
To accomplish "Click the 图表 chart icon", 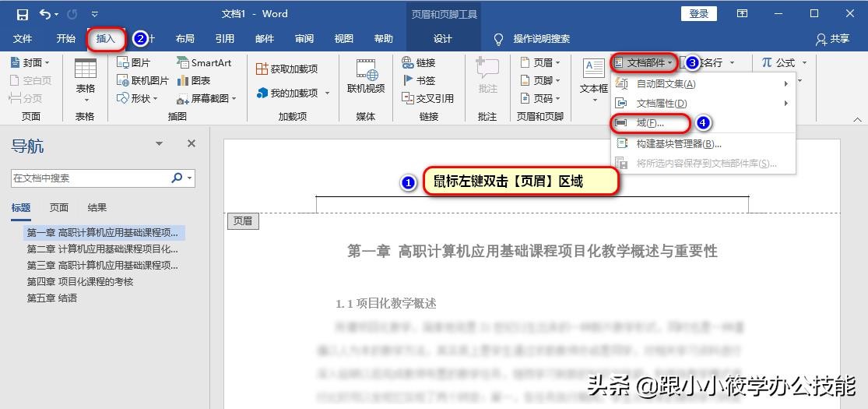I will tap(194, 80).
